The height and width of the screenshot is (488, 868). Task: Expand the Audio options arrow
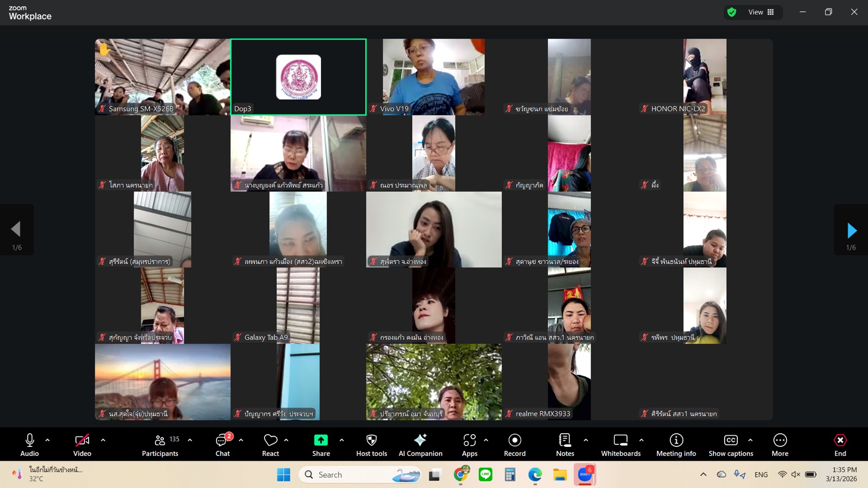pyautogui.click(x=48, y=440)
